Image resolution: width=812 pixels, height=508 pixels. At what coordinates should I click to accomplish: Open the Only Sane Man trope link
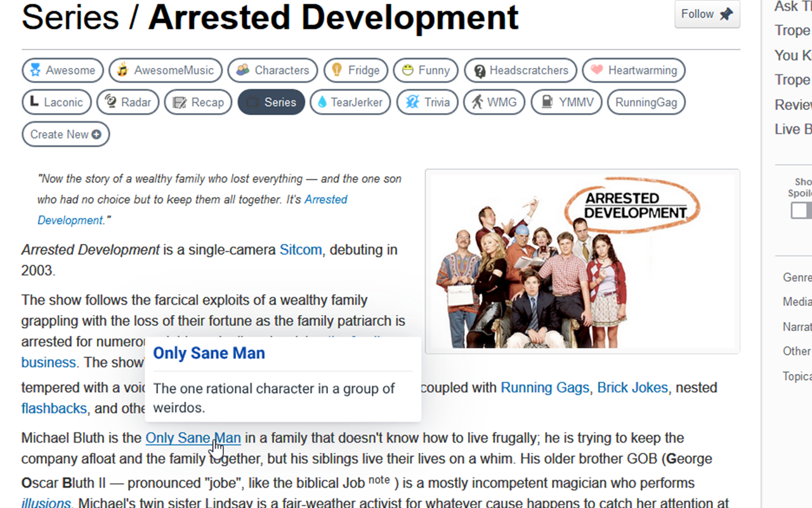coord(193,438)
